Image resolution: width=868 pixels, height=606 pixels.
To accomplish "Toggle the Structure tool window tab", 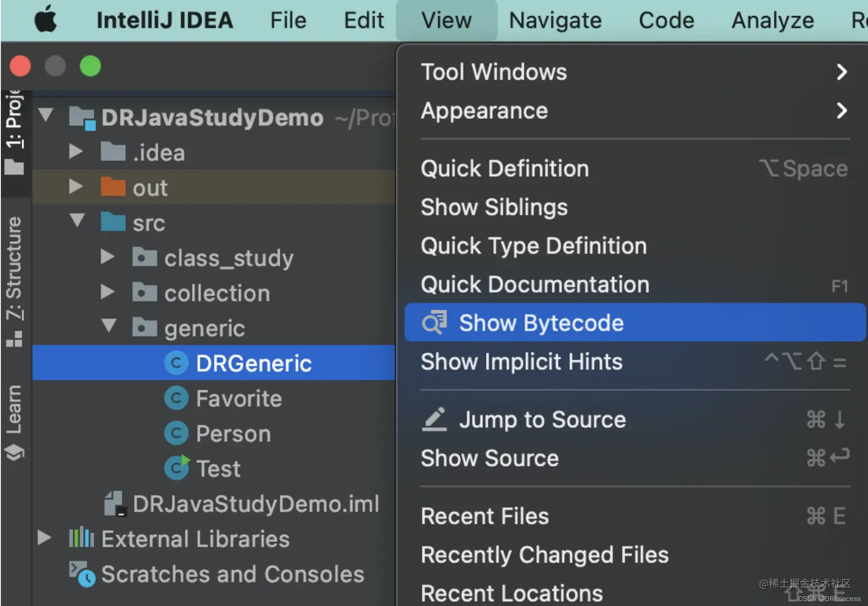I will click(x=14, y=281).
